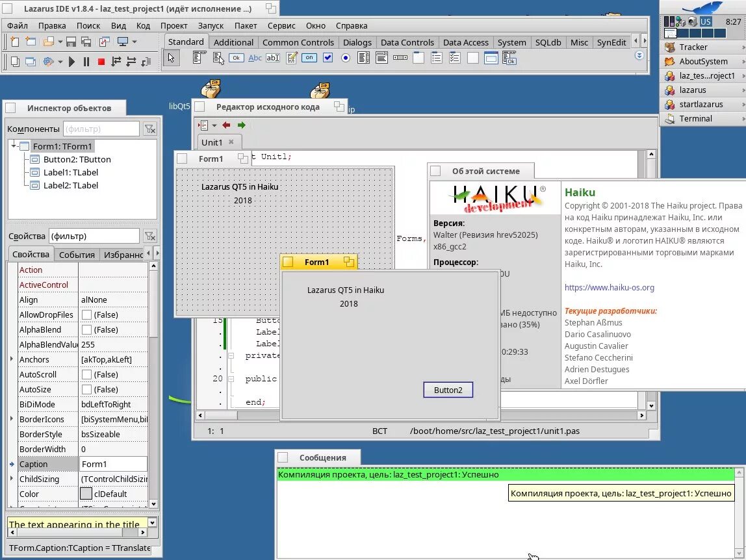Close the Unit1 editor tab
Image resolution: width=746 pixels, height=560 pixels.
(231, 142)
